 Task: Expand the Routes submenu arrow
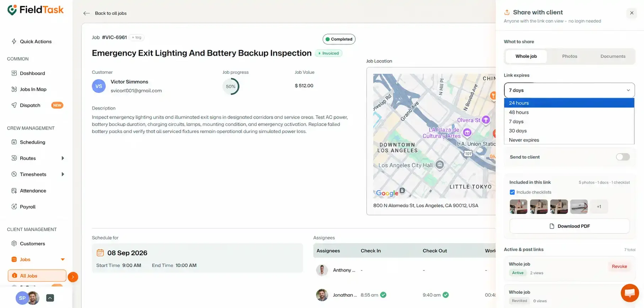[x=63, y=158]
